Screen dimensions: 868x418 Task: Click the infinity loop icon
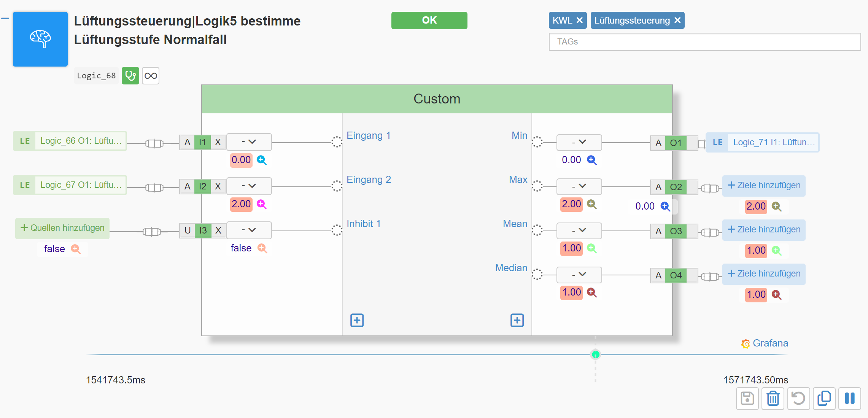tap(151, 76)
